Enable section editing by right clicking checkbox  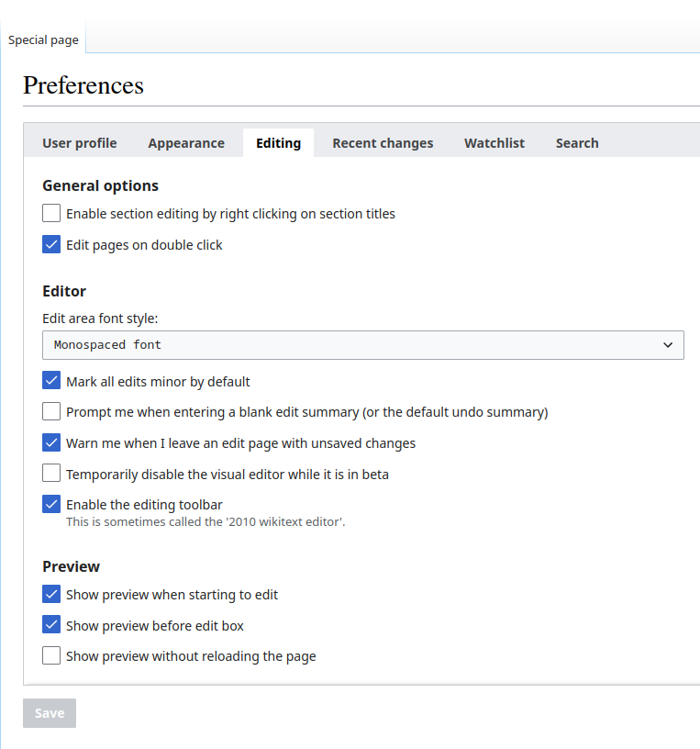click(51, 213)
